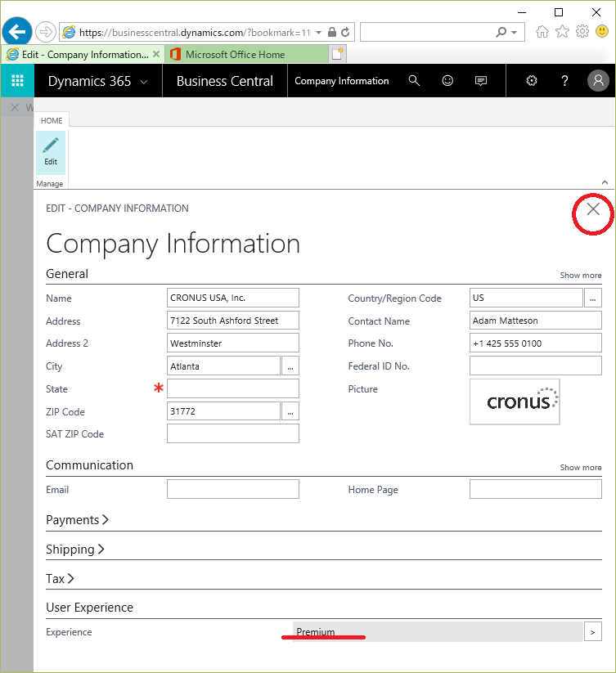Open the Help question mark icon
Image resolution: width=616 pixels, height=673 pixels.
coord(564,81)
